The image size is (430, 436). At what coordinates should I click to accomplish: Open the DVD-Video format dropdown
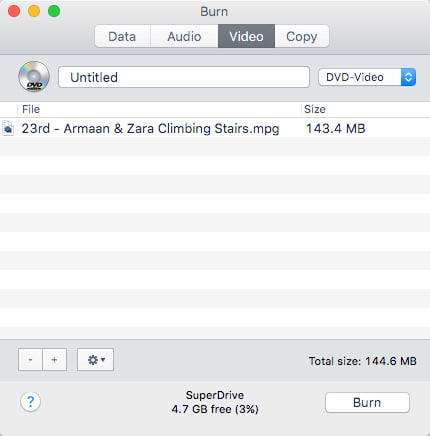coord(367,77)
